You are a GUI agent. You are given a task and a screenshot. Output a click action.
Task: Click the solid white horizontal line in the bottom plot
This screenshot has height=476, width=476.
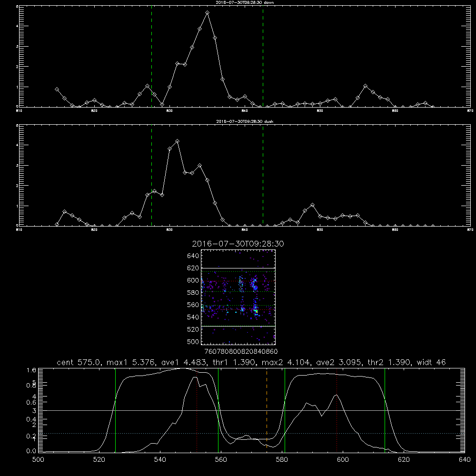[251, 410]
